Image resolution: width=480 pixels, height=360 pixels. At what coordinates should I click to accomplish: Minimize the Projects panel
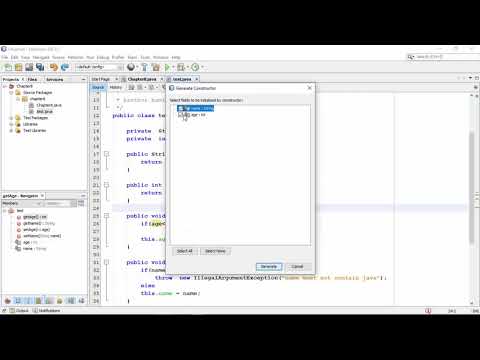coord(83,79)
